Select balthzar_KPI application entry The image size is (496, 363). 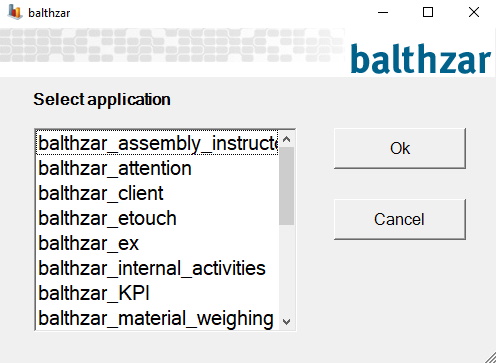tap(157, 293)
